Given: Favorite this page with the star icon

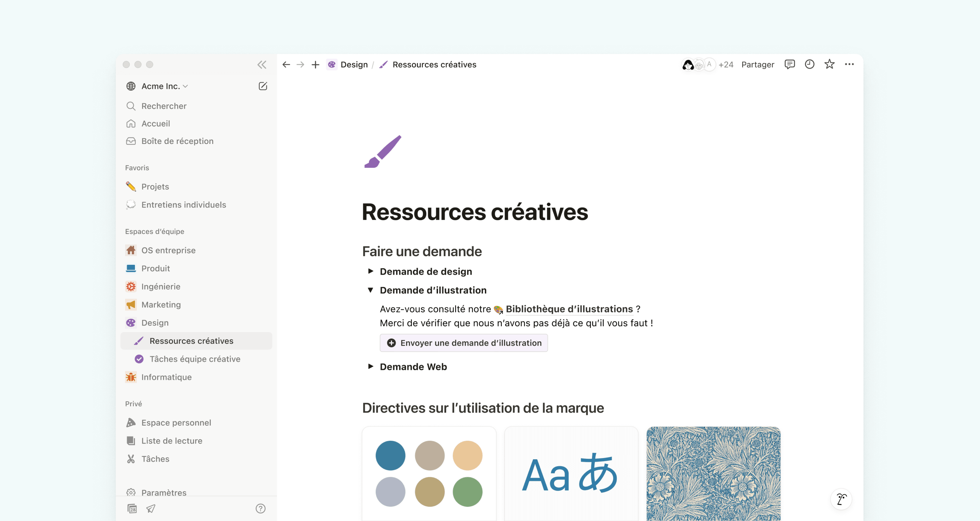Looking at the screenshot, I should coord(829,64).
